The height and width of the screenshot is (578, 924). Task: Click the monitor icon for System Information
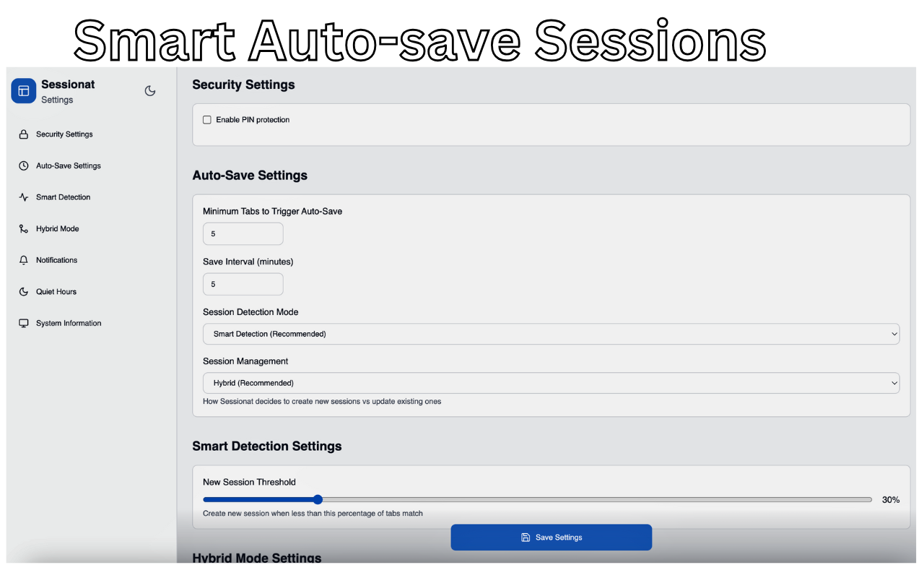(24, 323)
